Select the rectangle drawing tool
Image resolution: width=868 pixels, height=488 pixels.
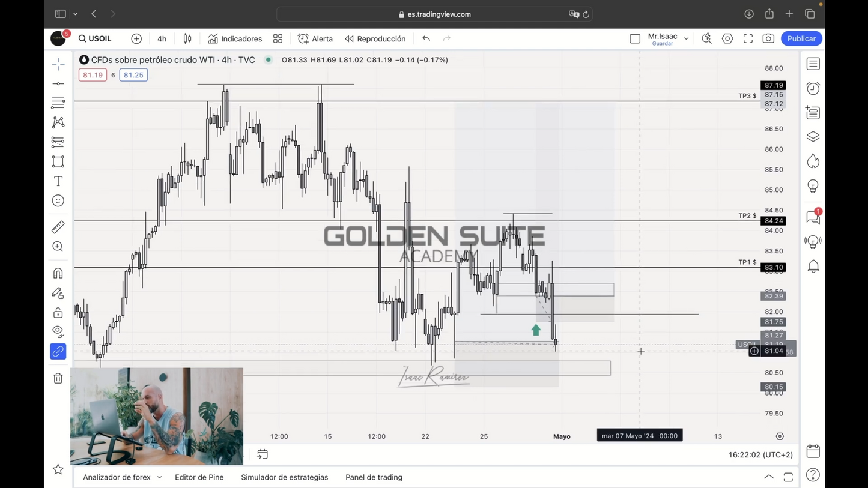[x=58, y=161]
